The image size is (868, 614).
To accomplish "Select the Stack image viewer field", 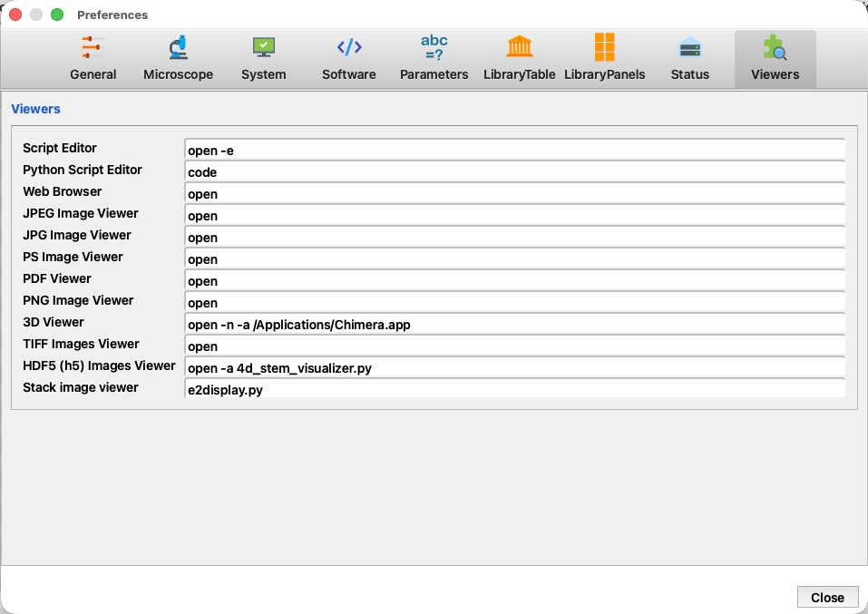I will point(514,389).
